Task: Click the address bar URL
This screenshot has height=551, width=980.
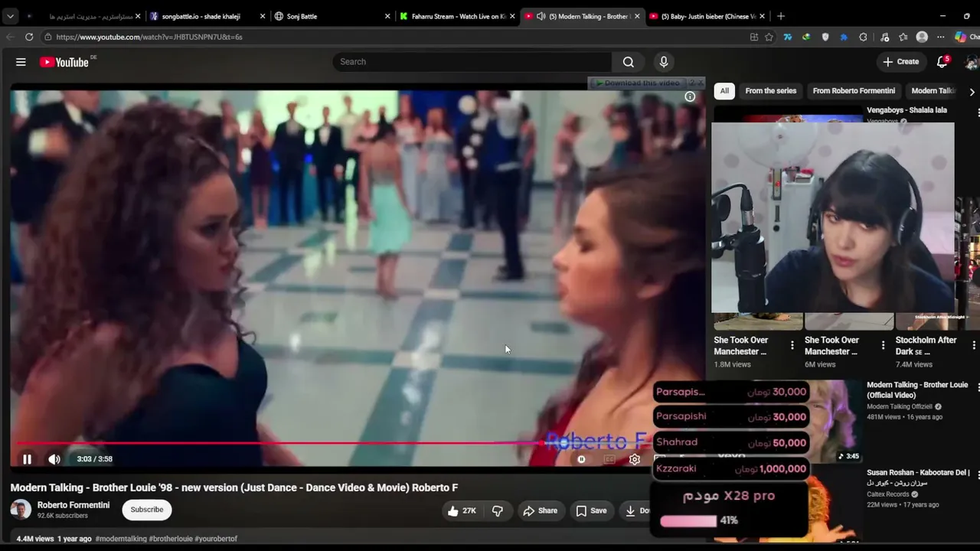Action: pyautogui.click(x=149, y=37)
